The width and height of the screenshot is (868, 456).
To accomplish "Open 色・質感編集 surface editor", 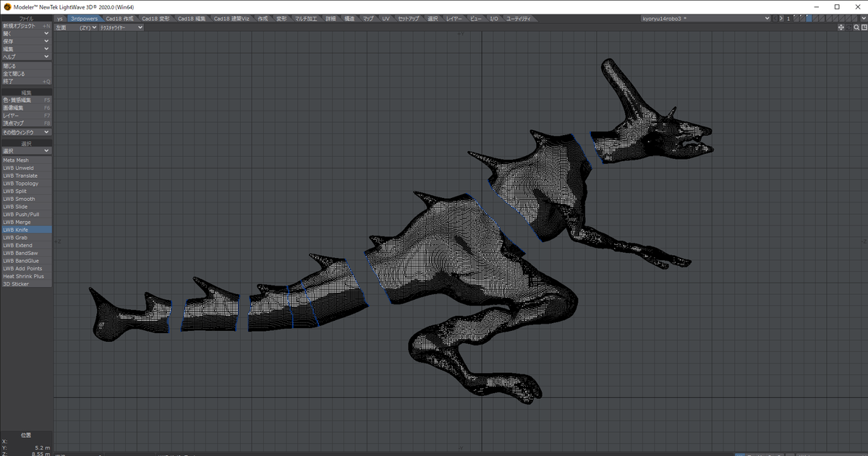I will [26, 100].
